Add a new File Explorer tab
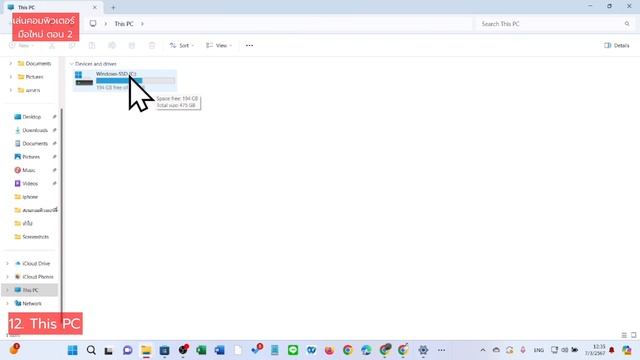Screen dimensions: 640x360 coord(113,7)
